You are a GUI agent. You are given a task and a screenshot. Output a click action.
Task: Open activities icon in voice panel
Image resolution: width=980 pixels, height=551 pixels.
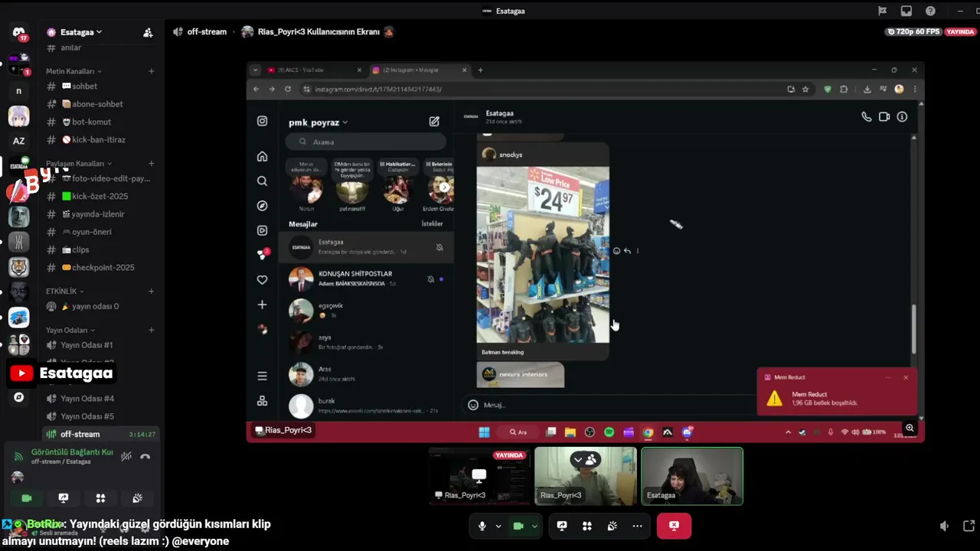(x=100, y=498)
